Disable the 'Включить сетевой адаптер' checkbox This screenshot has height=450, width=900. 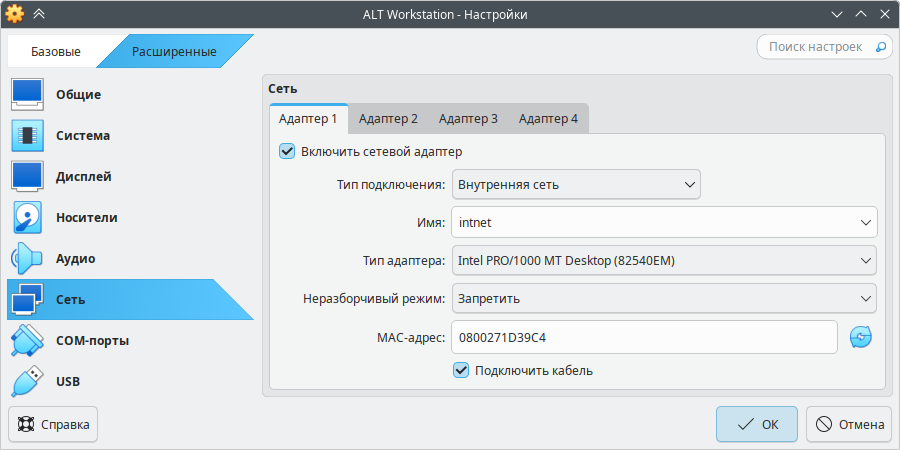click(x=287, y=152)
